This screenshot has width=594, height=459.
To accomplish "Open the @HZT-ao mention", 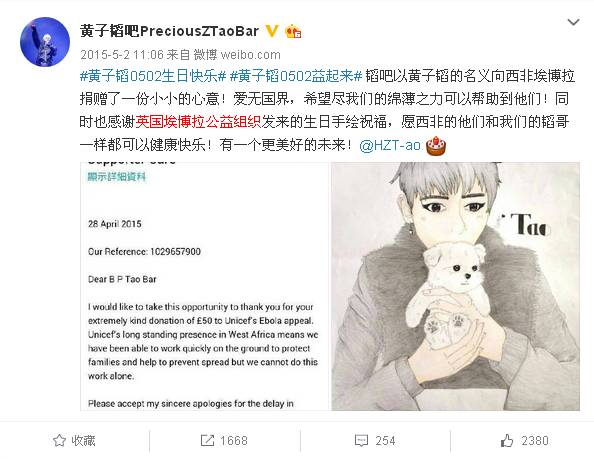I will point(390,145).
